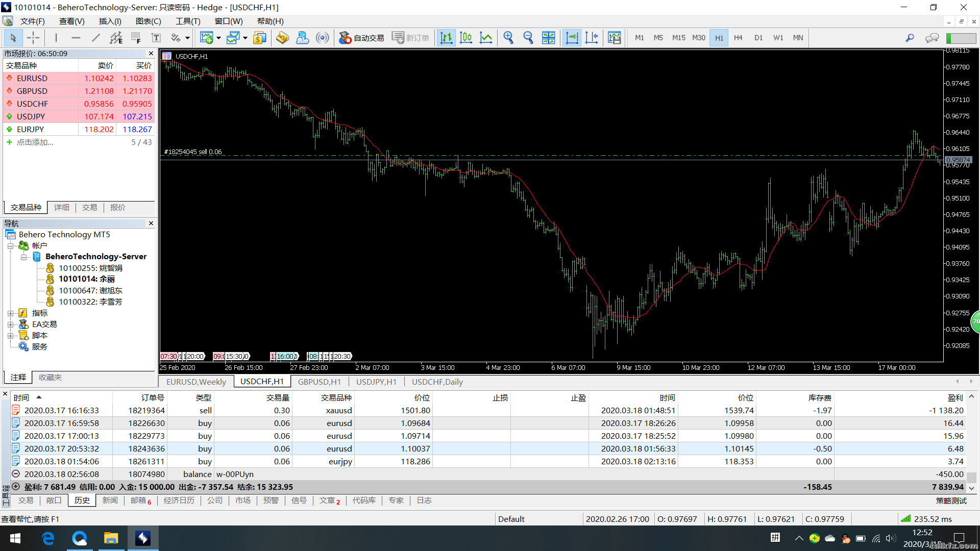This screenshot has width=980, height=551.
Task: Switch to 详细 tab in market watch
Action: coord(62,208)
